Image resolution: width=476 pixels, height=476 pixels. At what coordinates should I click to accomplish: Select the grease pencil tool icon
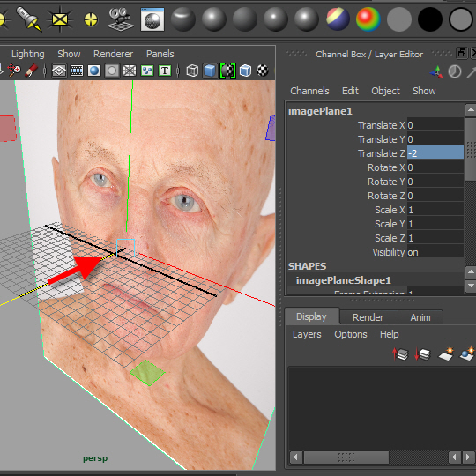click(x=31, y=71)
